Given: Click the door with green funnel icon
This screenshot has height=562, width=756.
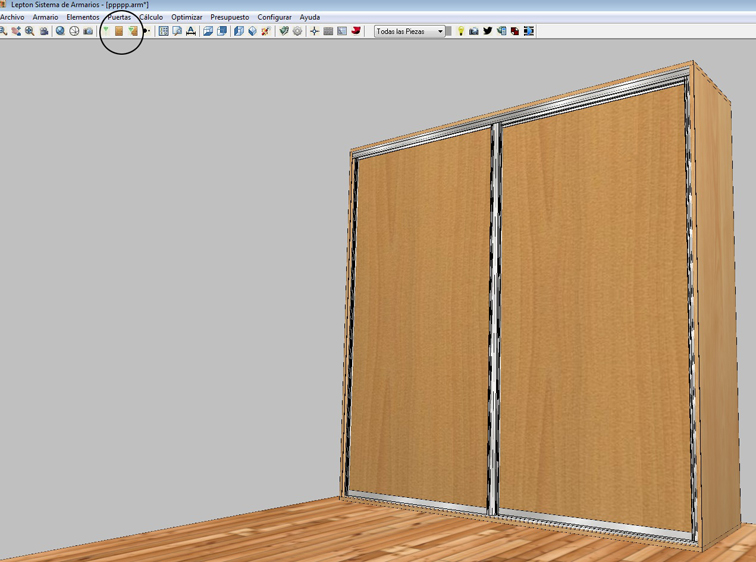Looking at the screenshot, I should tap(133, 31).
